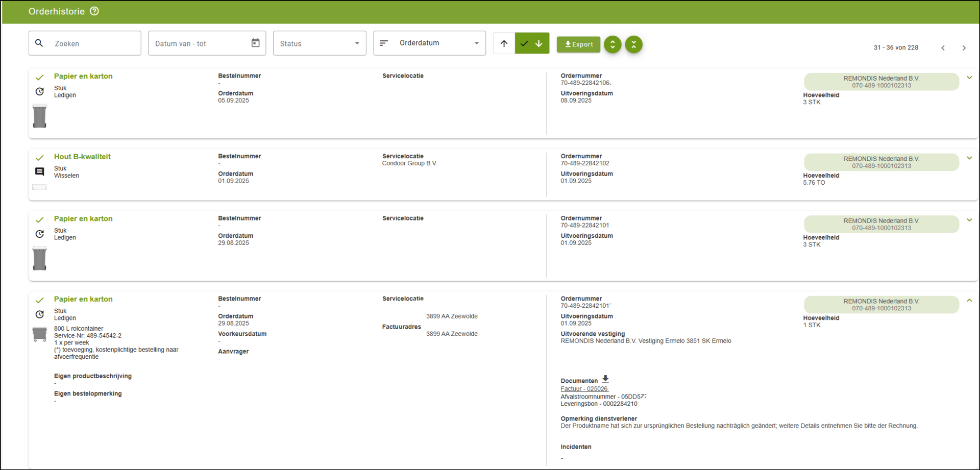Collapse the expanded Papier en karton order
Image resolution: width=980 pixels, height=470 pixels.
coord(969,301)
